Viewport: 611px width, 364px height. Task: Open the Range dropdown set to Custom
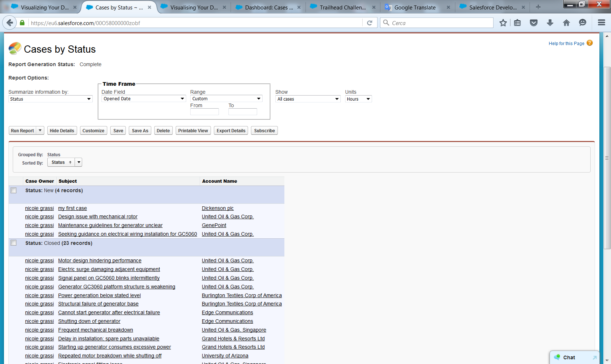point(226,99)
